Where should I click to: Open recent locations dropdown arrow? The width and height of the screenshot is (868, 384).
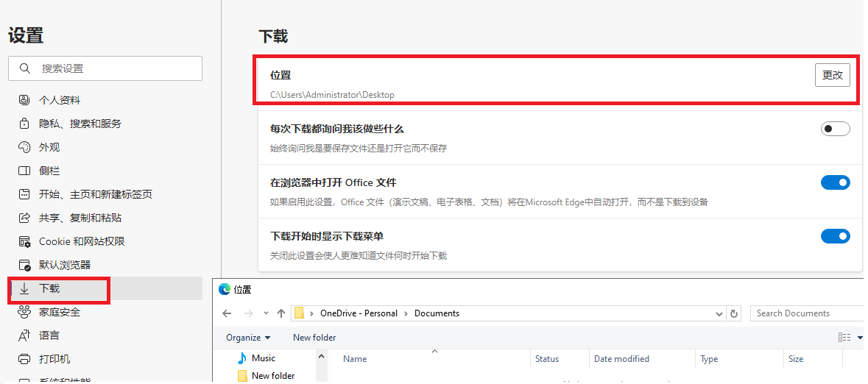[x=267, y=313]
